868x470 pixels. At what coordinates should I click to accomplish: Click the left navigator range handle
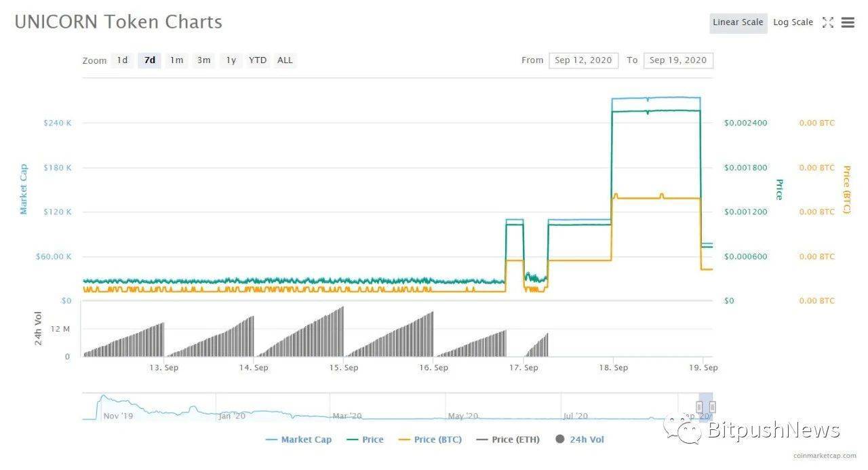699,407
